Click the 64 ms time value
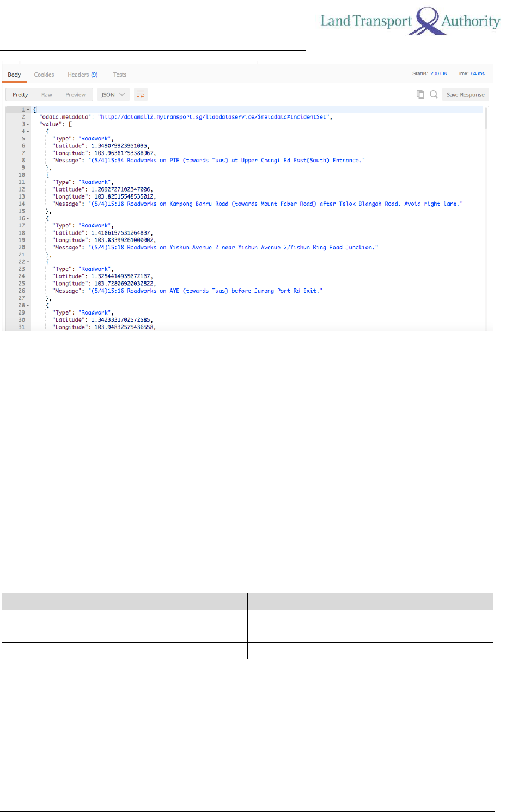The height and width of the screenshot is (812, 506). [x=478, y=73]
